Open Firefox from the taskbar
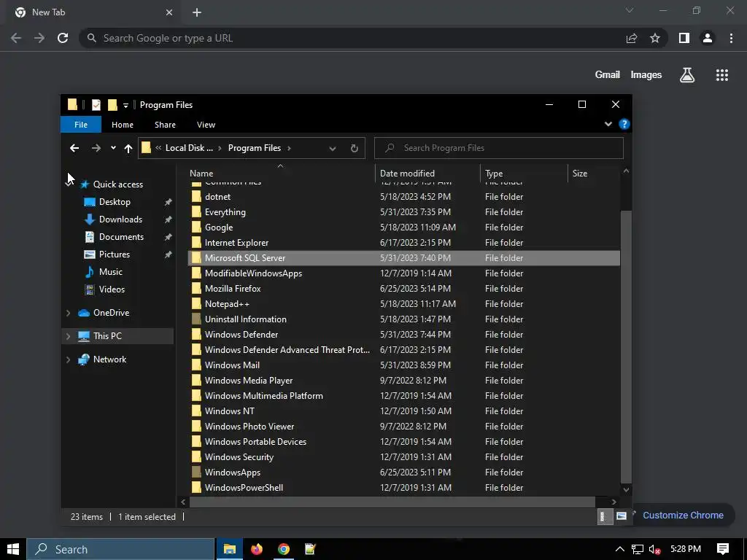The width and height of the screenshot is (747, 560). (257, 549)
